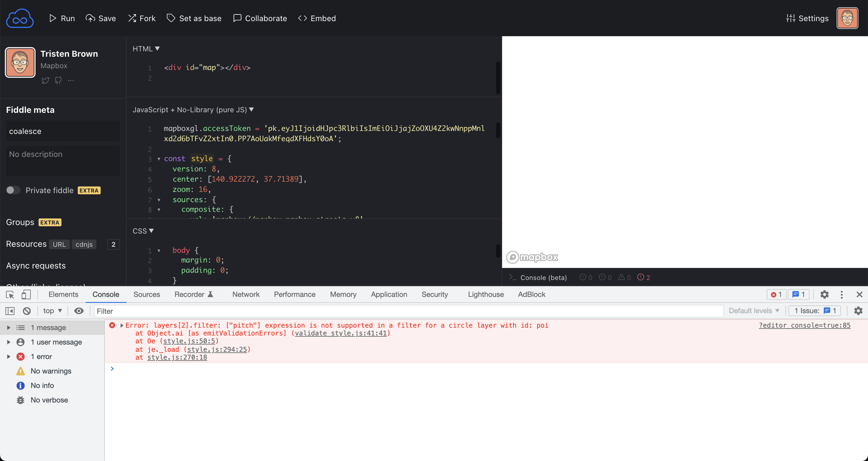868x461 pixels.
Task: Open console settings gear beside 1 Issue
Action: coord(858,310)
